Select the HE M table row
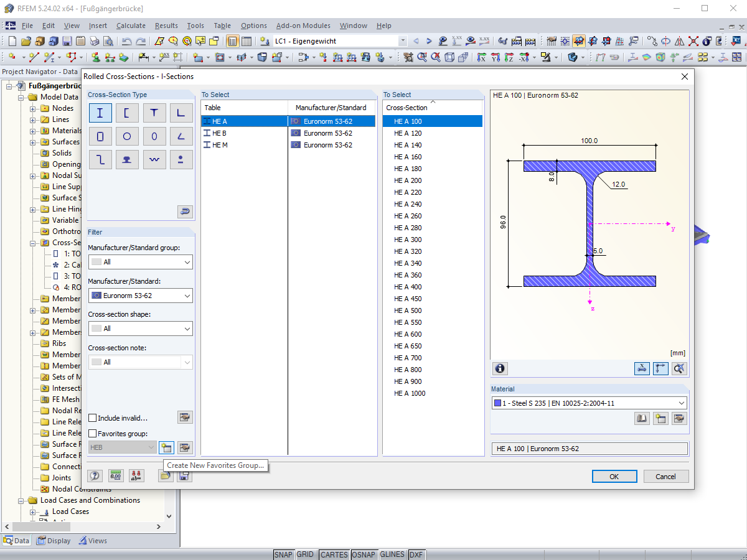This screenshot has width=747, height=560. coord(289,145)
